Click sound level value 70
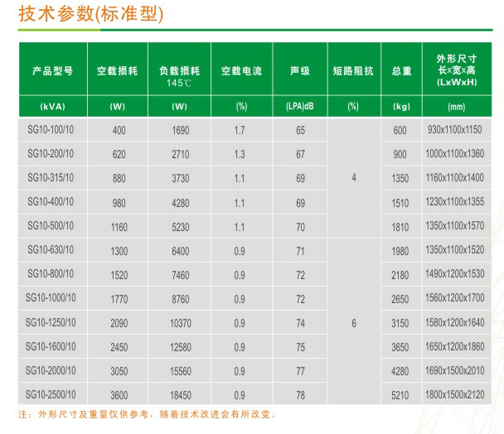The height and width of the screenshot is (434, 504). coord(301,228)
